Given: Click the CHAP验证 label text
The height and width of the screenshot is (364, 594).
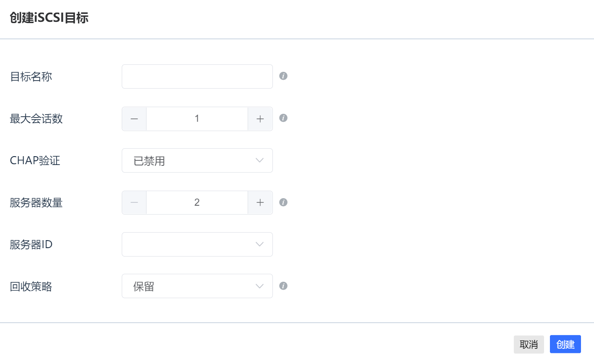Looking at the screenshot, I should point(35,160).
